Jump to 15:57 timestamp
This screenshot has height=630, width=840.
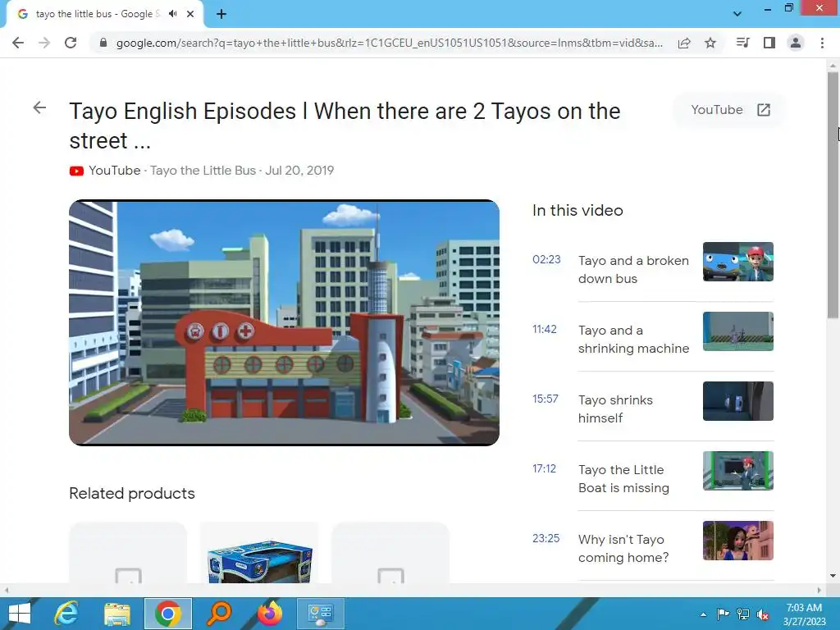(x=546, y=399)
